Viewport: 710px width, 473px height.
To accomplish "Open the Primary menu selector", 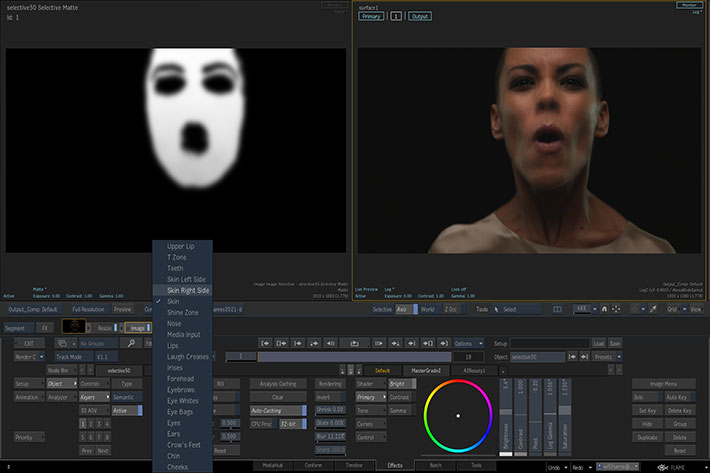I will point(371,397).
